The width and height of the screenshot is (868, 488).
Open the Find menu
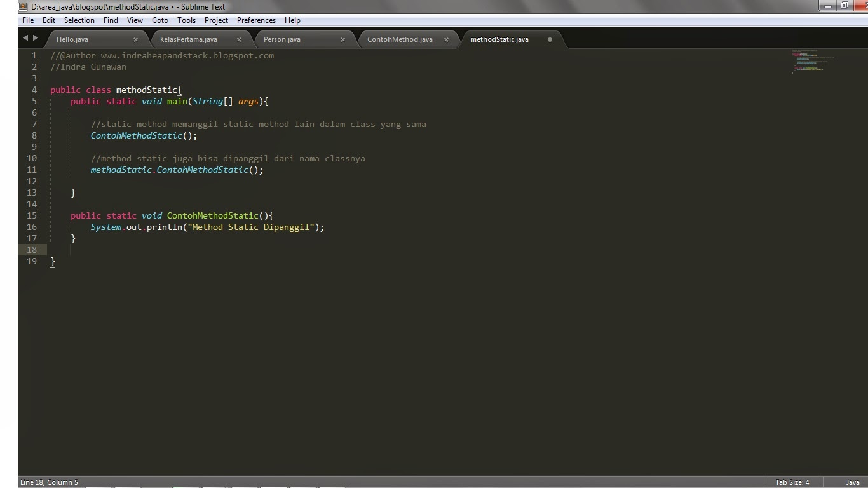pyautogui.click(x=111, y=20)
